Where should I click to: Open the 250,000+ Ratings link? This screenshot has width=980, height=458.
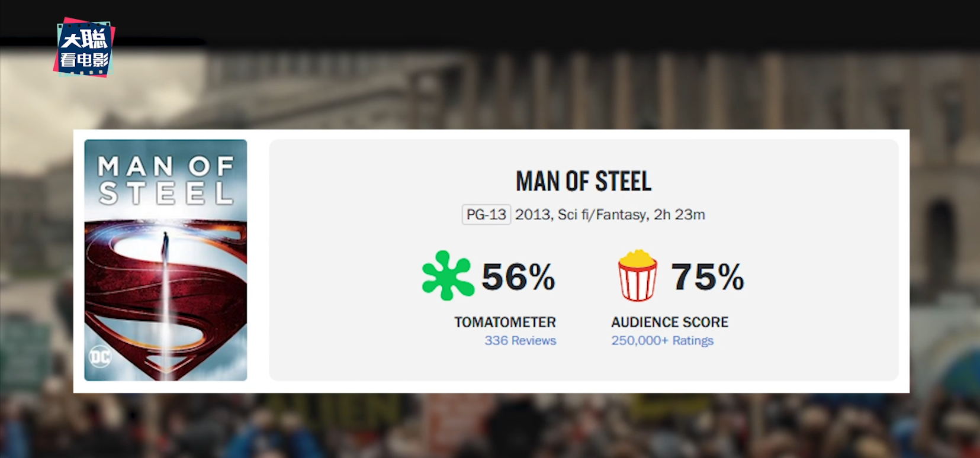(x=662, y=341)
